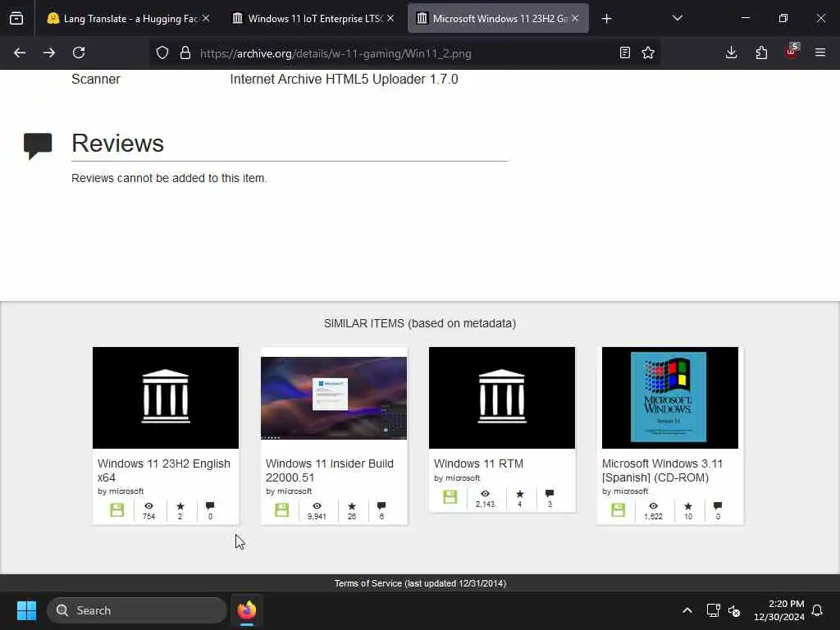The width and height of the screenshot is (840, 630).
Task: Open the notifications bell icon
Action: (x=817, y=610)
